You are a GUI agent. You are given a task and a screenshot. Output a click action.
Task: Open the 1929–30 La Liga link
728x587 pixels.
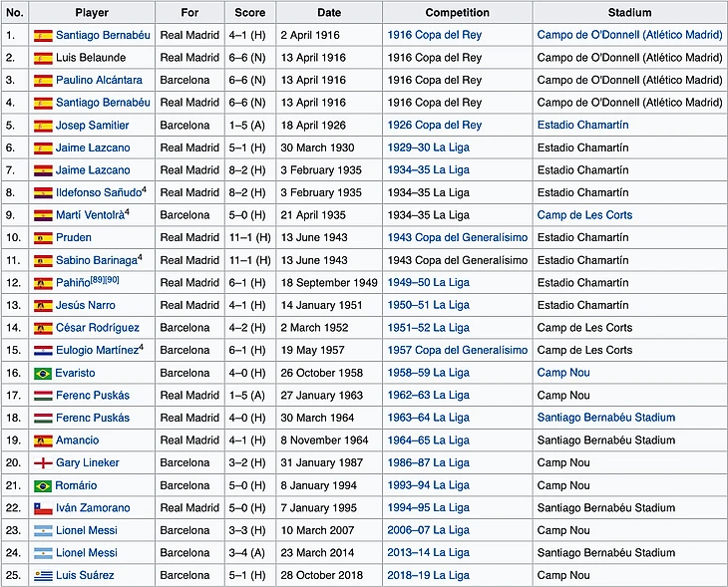click(429, 147)
